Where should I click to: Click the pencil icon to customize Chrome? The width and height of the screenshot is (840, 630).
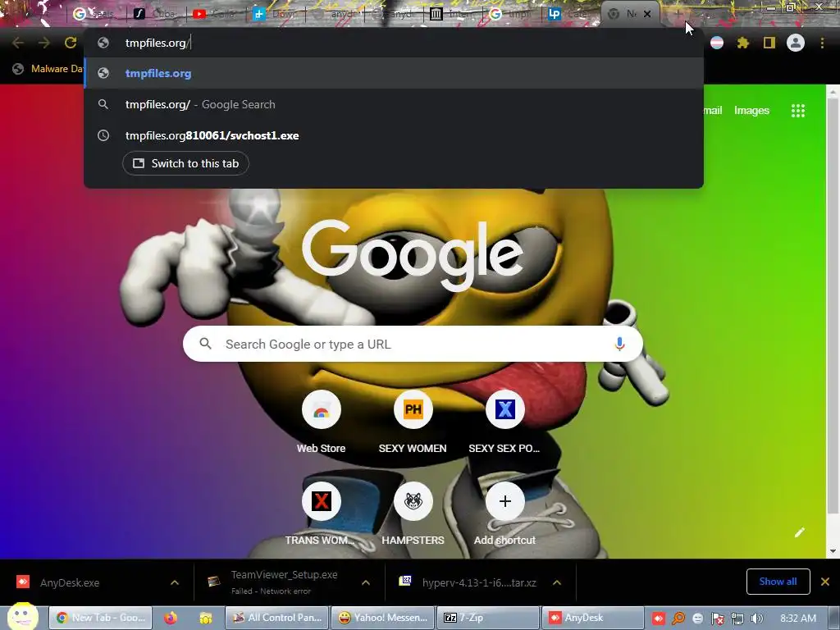point(799,532)
